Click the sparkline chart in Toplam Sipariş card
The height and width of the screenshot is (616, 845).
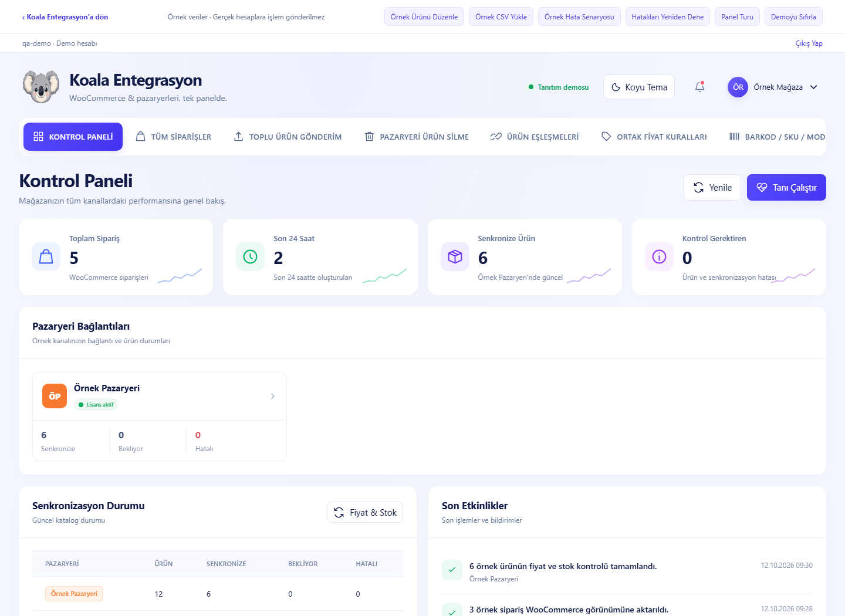click(x=180, y=276)
